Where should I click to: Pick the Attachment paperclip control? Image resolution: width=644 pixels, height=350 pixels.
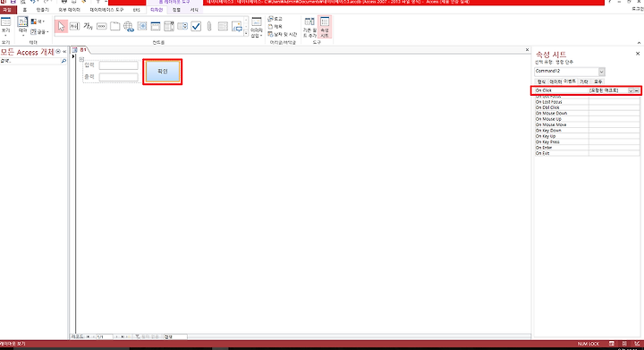pos(209,26)
